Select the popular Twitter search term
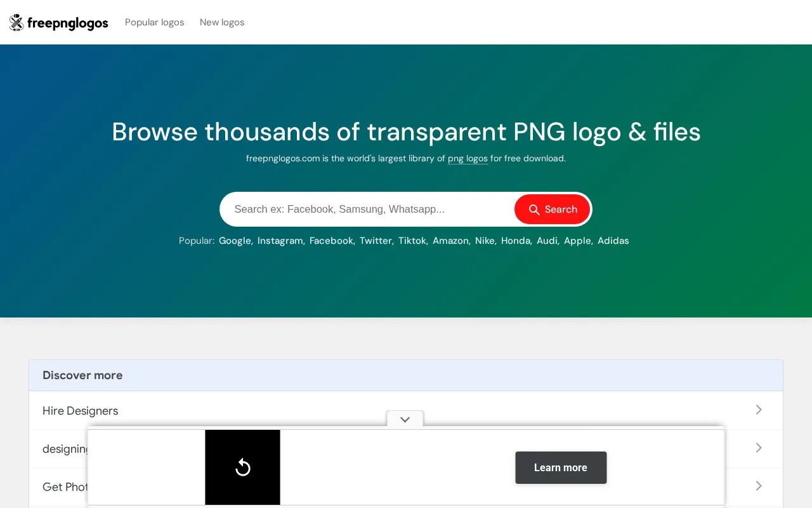812x508 pixels. click(x=377, y=241)
